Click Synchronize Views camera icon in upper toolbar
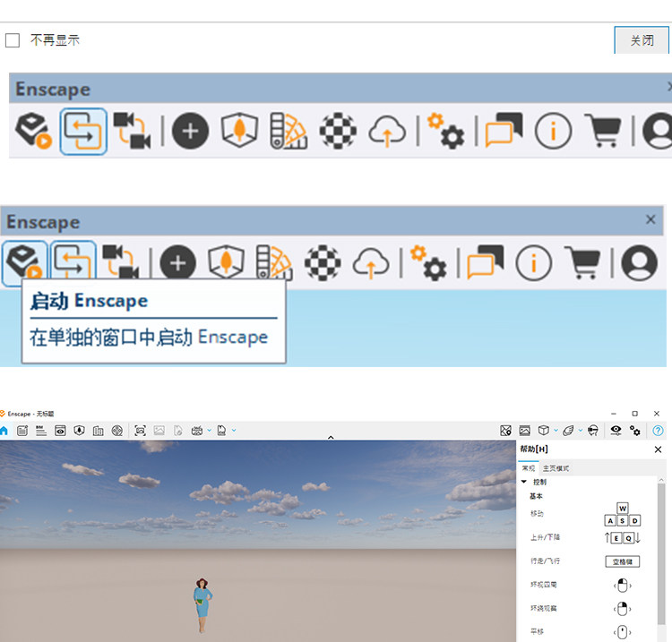Viewport: 672px width, 642px height. pos(132,131)
